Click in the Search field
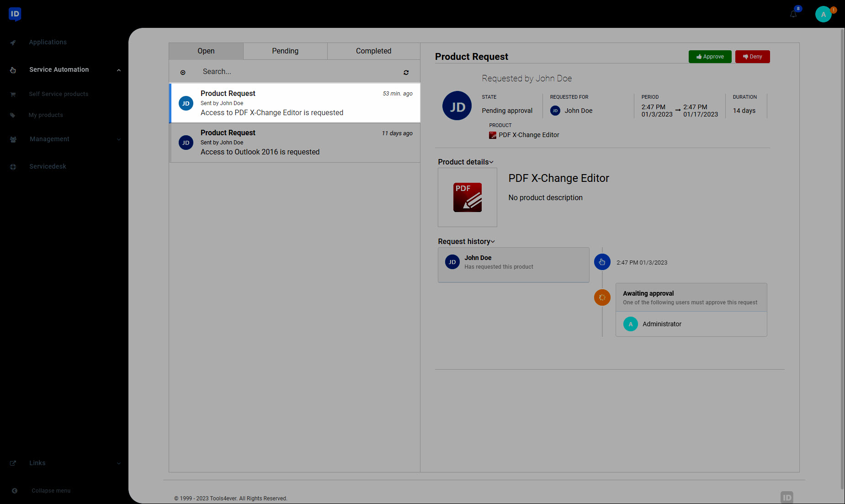Viewport: 845px width, 504px height. tap(299, 72)
